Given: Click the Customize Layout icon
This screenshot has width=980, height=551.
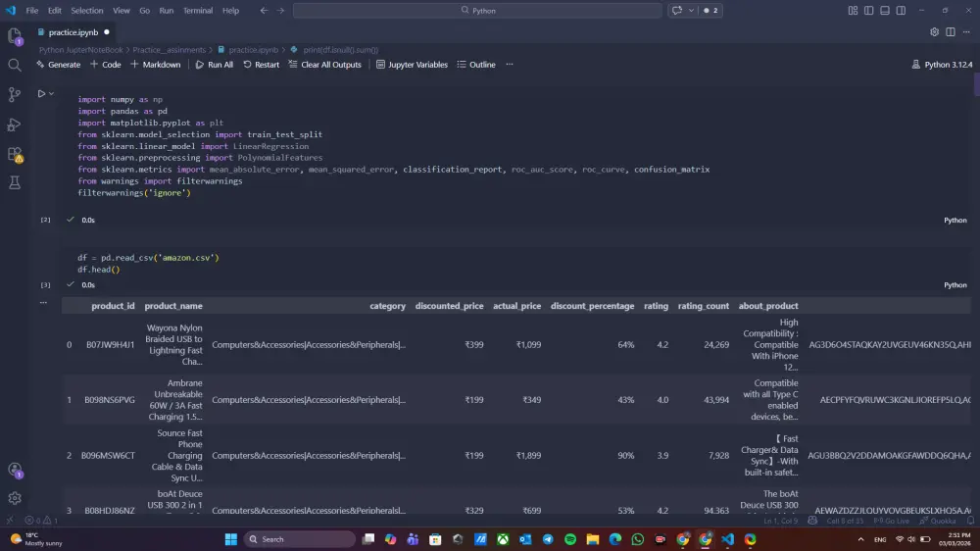Looking at the screenshot, I should point(853,10).
